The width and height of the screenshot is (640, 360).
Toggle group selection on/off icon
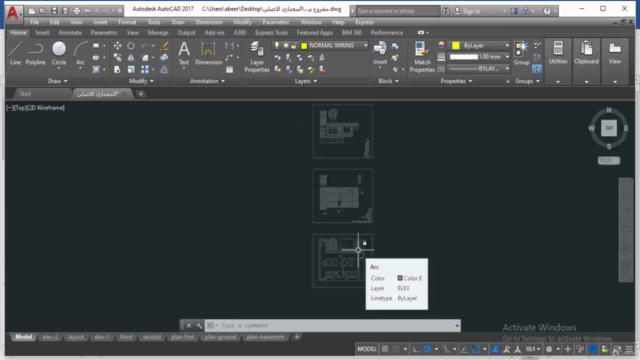coord(537,69)
